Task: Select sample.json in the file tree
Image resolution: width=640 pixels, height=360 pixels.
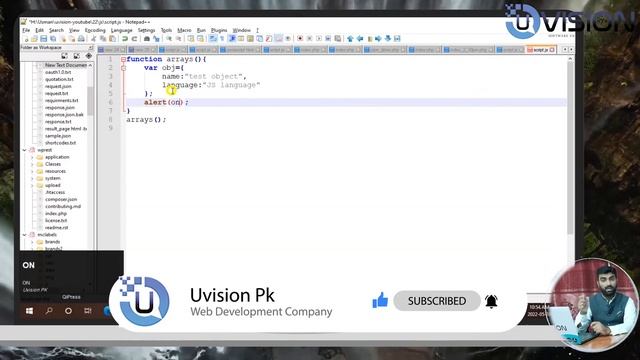Action: pyautogui.click(x=58, y=136)
